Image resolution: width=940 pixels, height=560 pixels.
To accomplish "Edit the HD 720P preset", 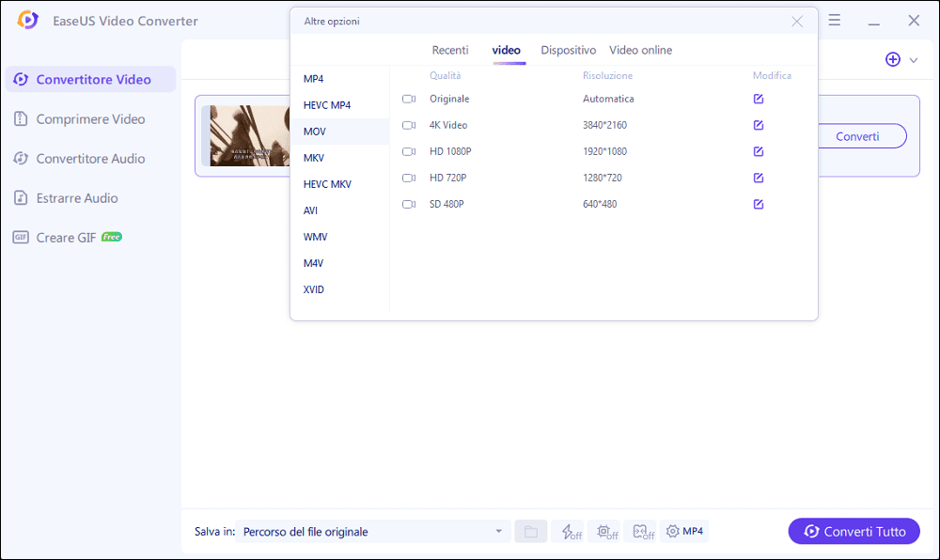I will [x=759, y=178].
